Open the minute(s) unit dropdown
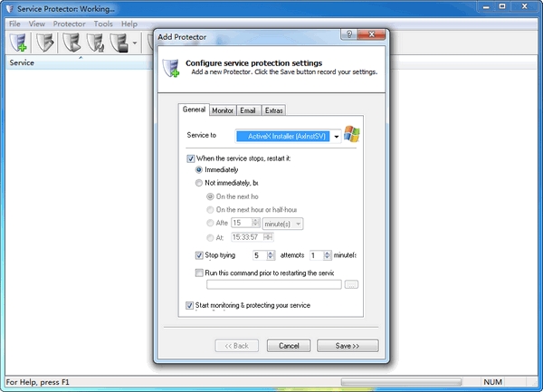The height and width of the screenshot is (392, 543). (282, 224)
